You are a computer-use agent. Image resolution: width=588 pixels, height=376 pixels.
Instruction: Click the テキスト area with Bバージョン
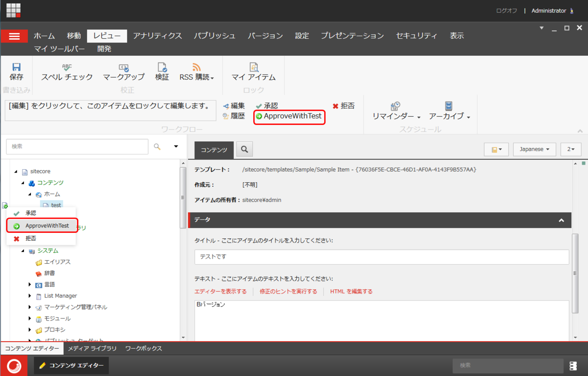[x=382, y=321]
